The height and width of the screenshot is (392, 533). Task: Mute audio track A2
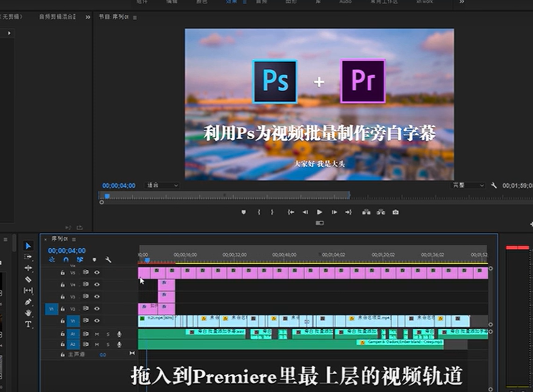(97, 344)
